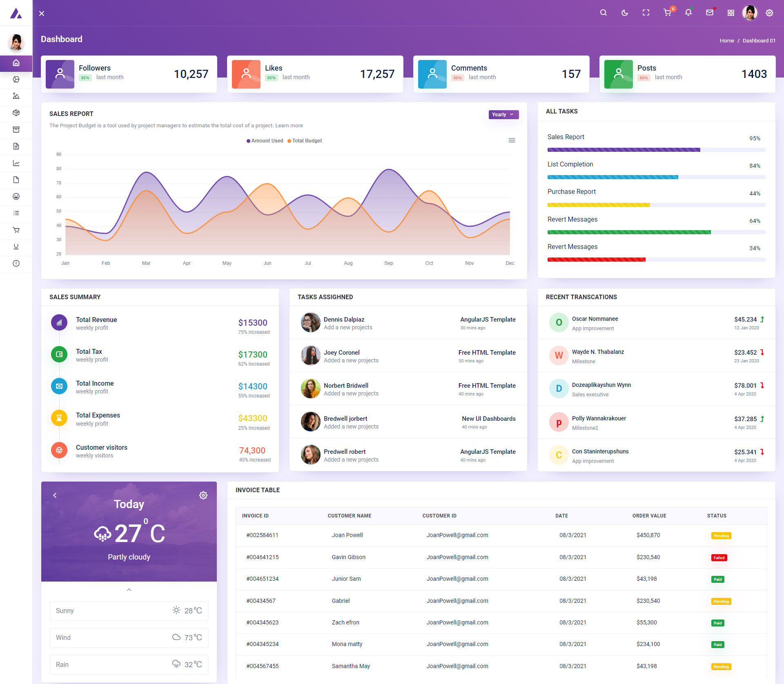Click the Learn more link

289,126
